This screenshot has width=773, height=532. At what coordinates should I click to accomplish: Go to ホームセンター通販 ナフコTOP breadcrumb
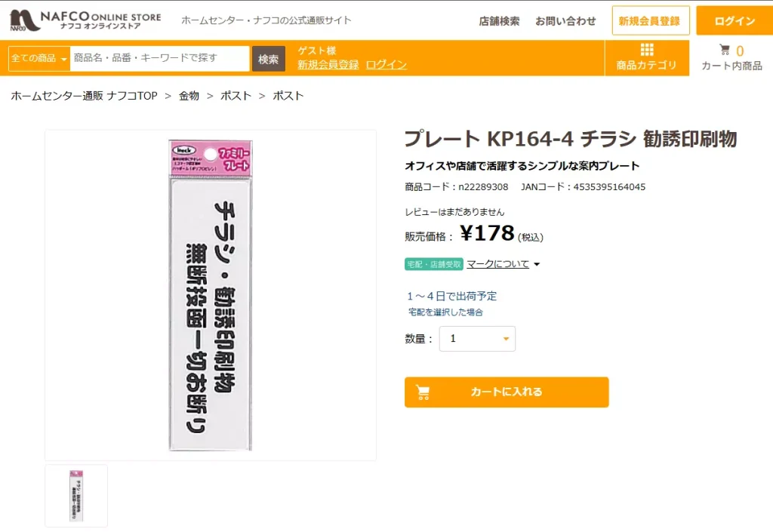coord(84,96)
